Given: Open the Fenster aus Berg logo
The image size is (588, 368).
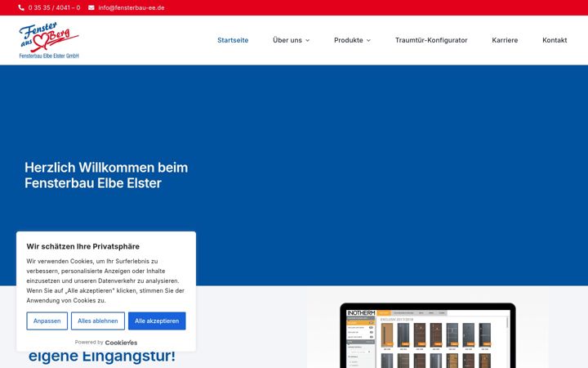Looking at the screenshot, I should [x=49, y=40].
